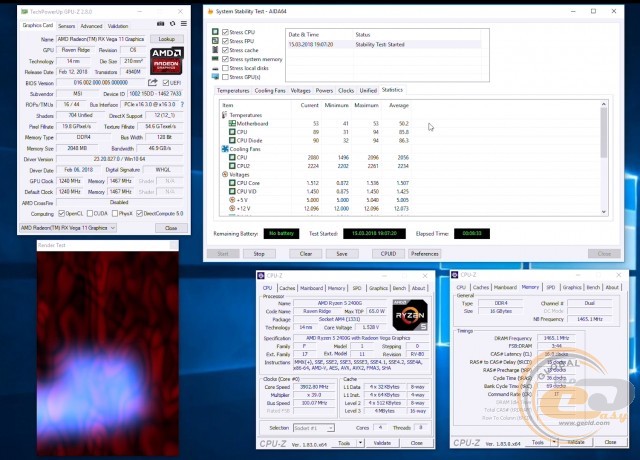The image size is (640, 460).
Task: Click the Stop button in AIDA64
Action: pos(259,253)
